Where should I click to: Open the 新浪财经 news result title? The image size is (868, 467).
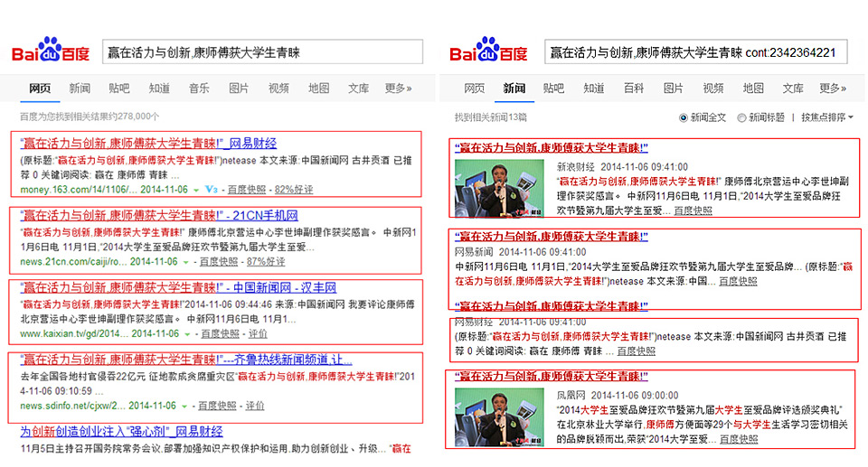[552, 148]
